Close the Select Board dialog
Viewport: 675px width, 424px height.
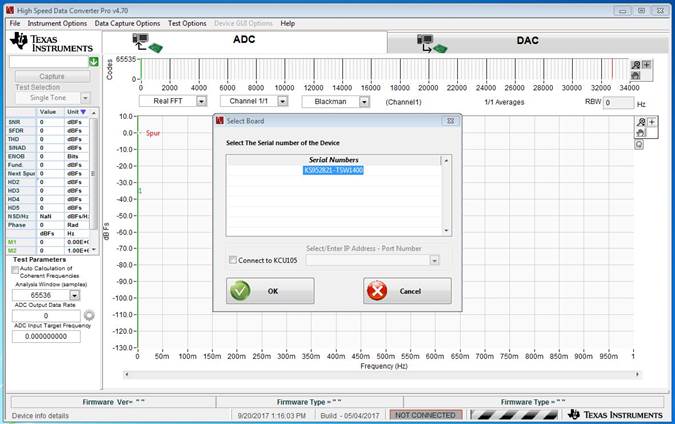point(450,121)
